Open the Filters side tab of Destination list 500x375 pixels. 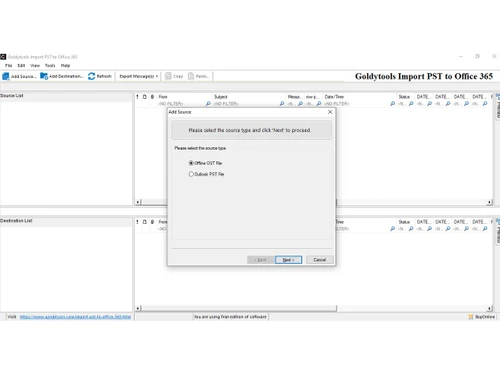(498, 232)
